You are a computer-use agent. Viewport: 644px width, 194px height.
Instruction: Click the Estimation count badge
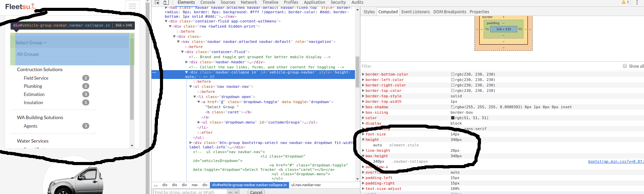click(86, 94)
